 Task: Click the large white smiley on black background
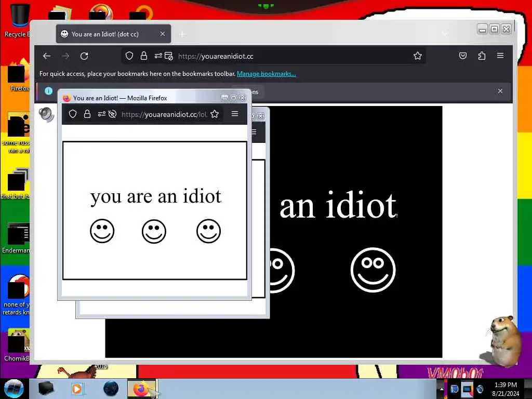pyautogui.click(x=373, y=270)
